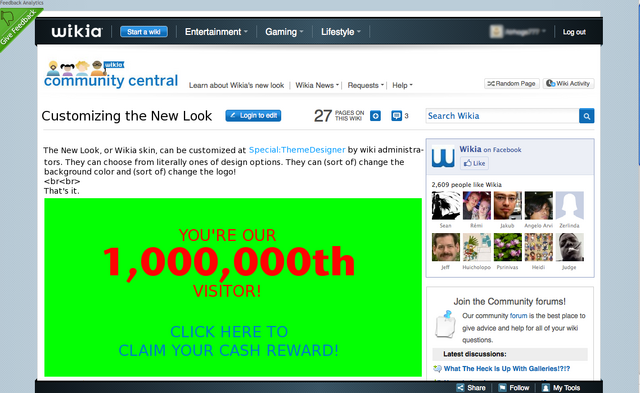The width and height of the screenshot is (640, 393).
Task: Expand the Entertainment dropdown menu
Action: (x=216, y=32)
